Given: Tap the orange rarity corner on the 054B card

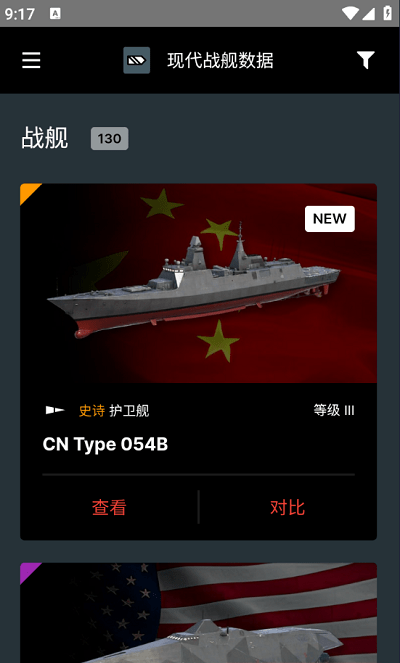Looking at the screenshot, I should click(27, 191).
